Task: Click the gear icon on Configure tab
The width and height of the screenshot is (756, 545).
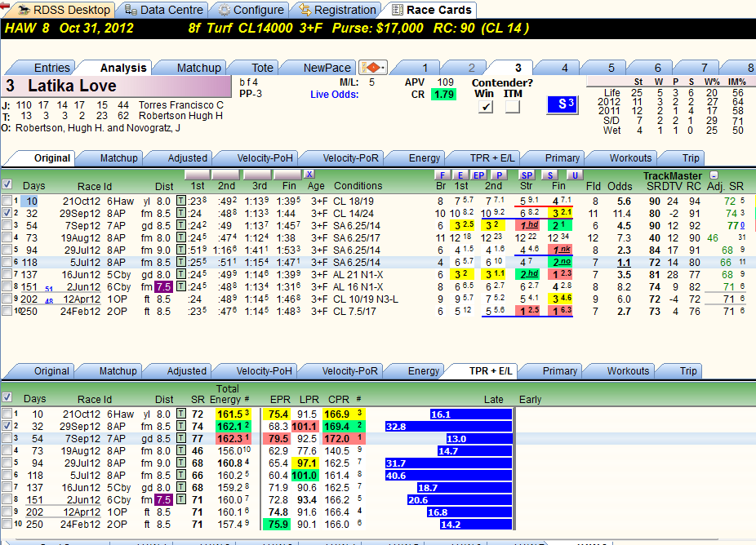Action: click(224, 10)
